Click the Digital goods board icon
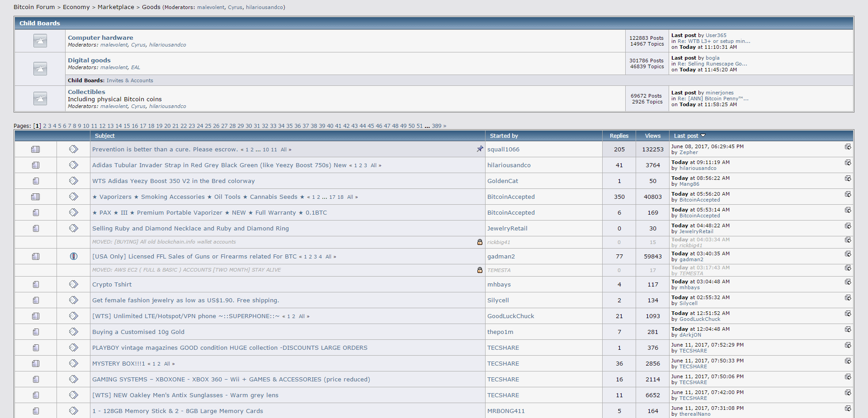Viewport: 868px width, 418px height. click(40, 69)
